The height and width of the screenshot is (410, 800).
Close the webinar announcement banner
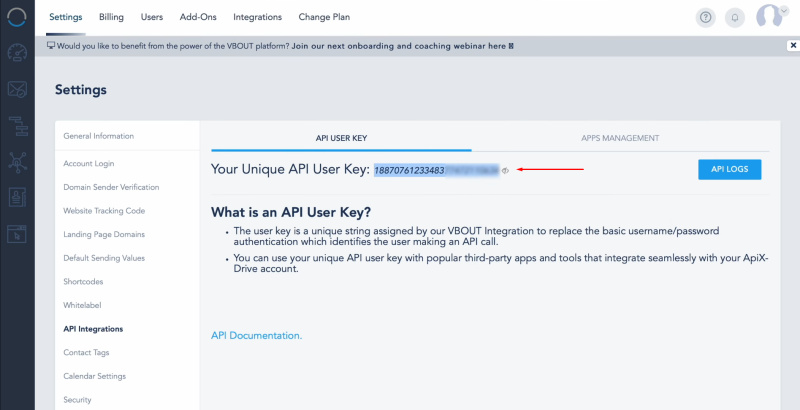793,45
